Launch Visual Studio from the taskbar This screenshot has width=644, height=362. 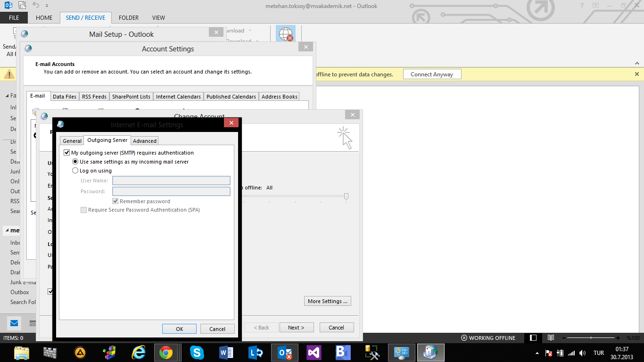[x=314, y=352]
